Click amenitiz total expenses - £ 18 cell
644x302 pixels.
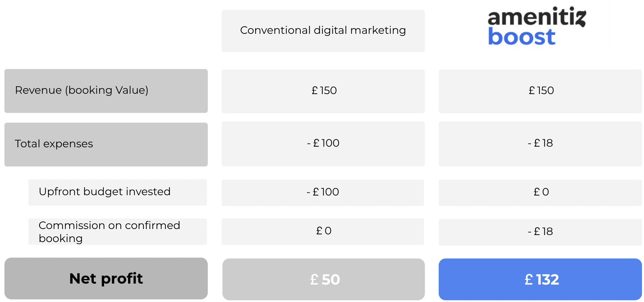tap(540, 144)
